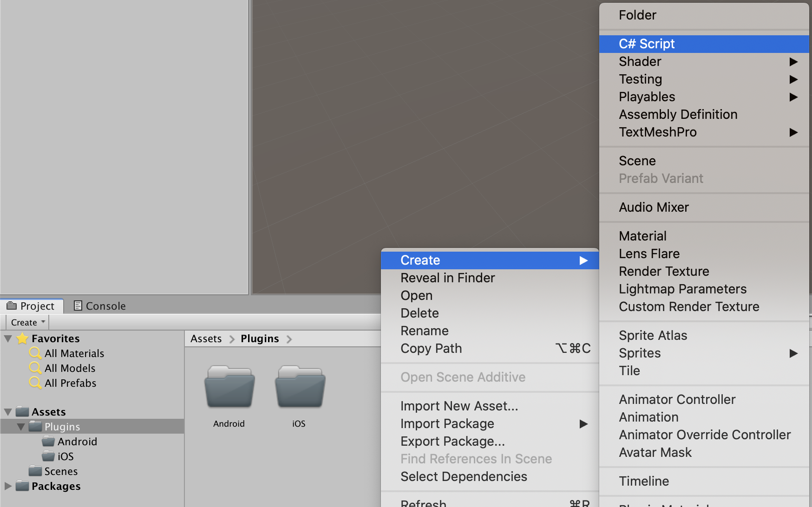Open the Import Package submenu
812x507 pixels.
(x=490, y=423)
